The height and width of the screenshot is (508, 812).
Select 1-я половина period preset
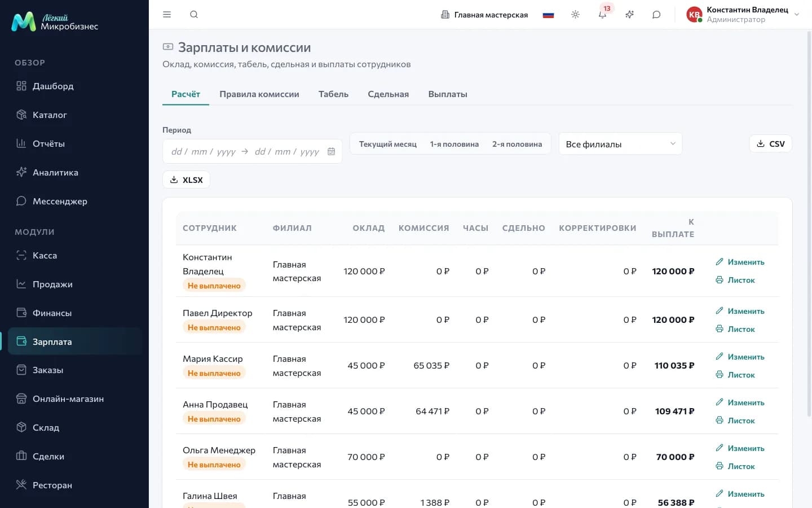[x=454, y=144]
